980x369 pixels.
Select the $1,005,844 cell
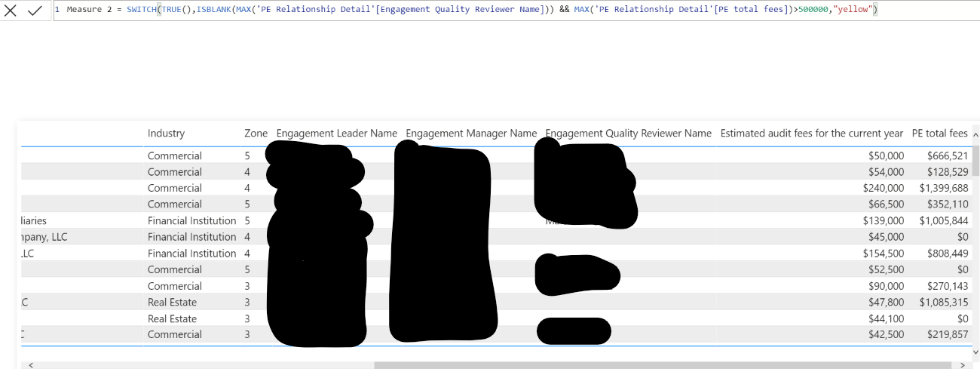tap(944, 221)
